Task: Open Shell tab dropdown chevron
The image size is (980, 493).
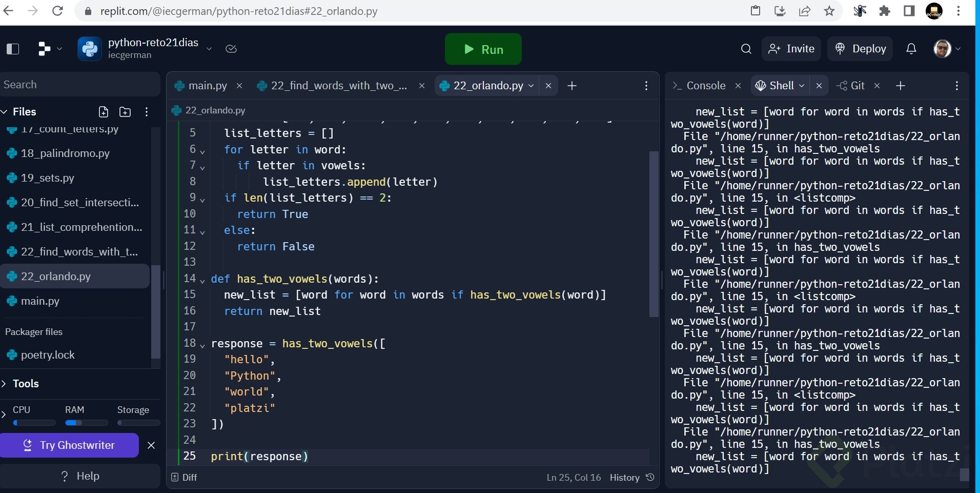Action: tap(802, 86)
